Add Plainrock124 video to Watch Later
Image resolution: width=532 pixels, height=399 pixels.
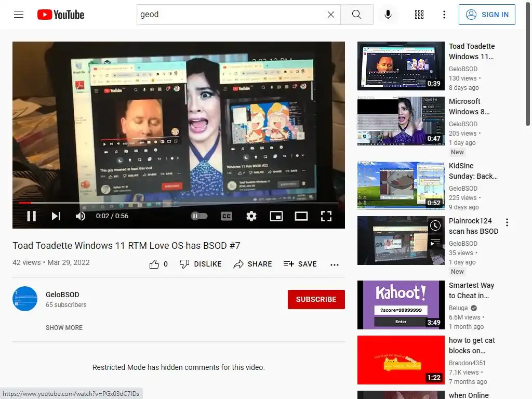(435, 225)
